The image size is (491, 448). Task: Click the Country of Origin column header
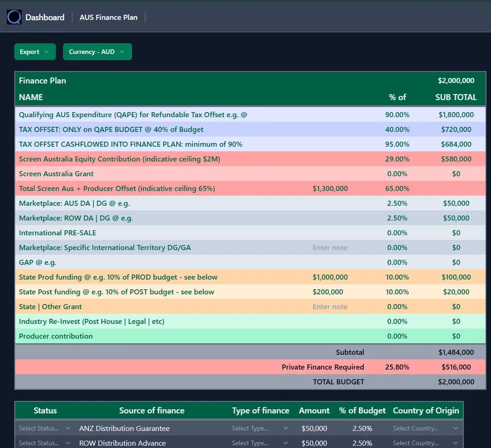(426, 411)
